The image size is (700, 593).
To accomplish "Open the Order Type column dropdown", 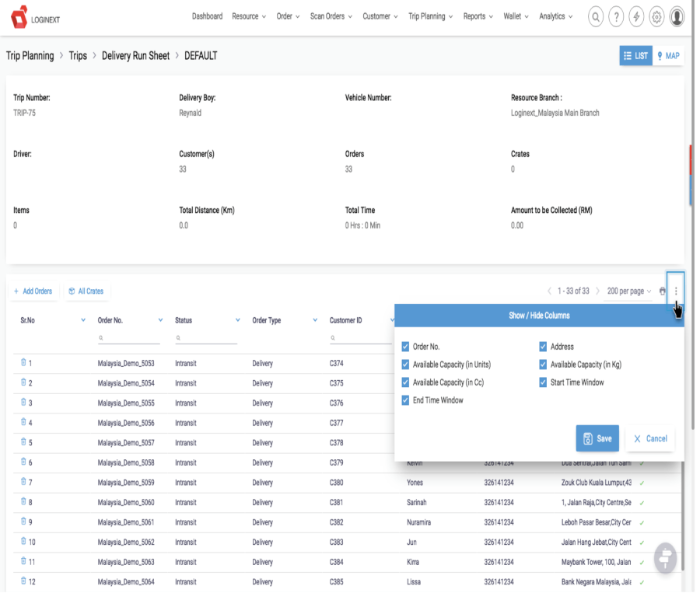I will (315, 319).
